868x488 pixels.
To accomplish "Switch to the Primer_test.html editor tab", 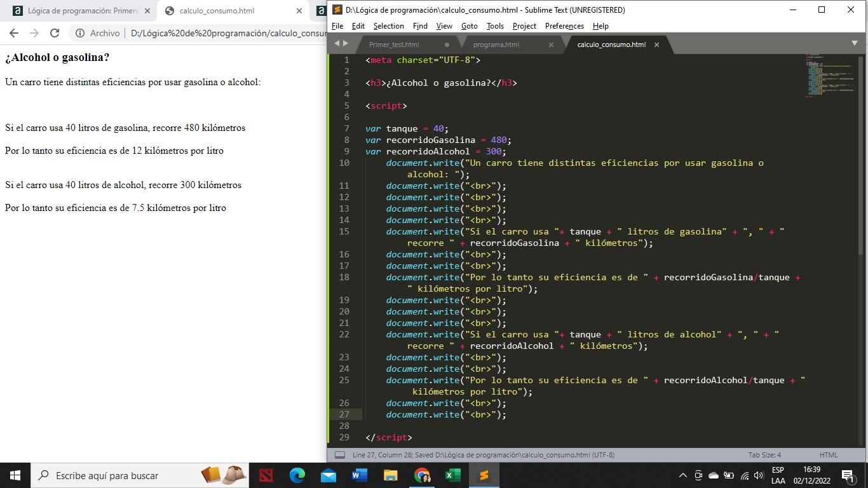I will (393, 44).
